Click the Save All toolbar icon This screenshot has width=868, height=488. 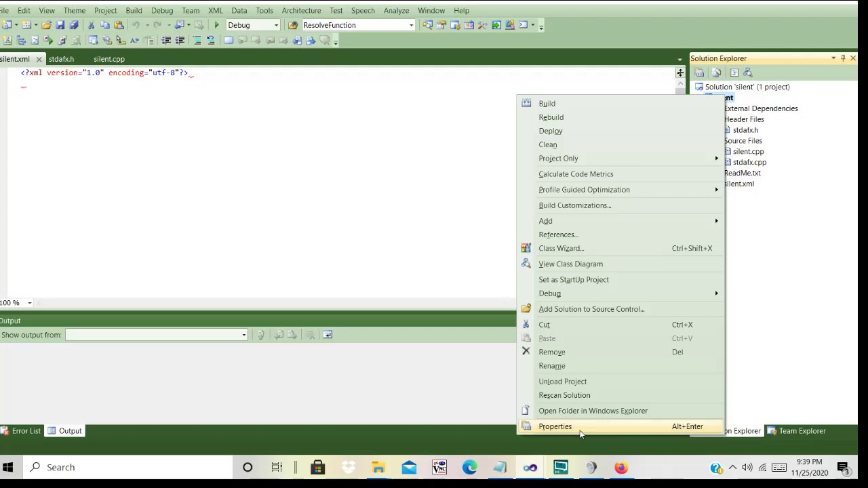[x=74, y=25]
